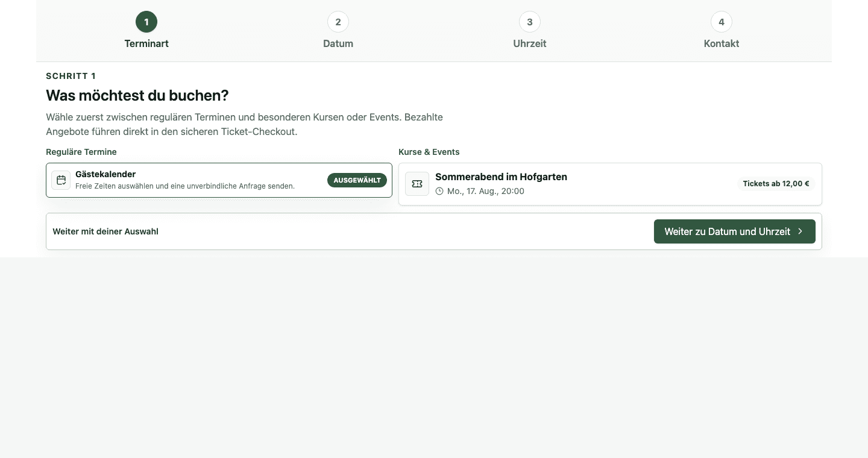Click the AUSGEWÄHLT badge
Viewport: 868px width, 458px height.
coord(357,180)
